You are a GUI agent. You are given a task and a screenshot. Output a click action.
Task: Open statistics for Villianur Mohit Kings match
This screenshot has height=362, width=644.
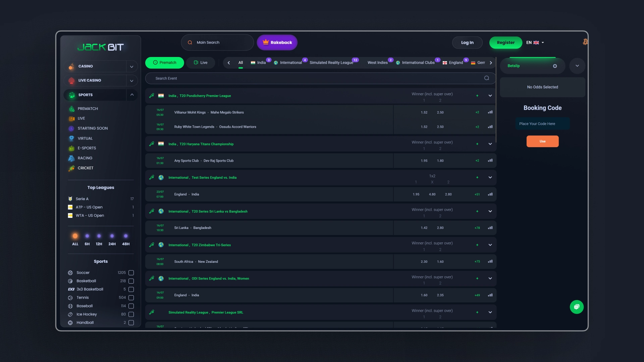tap(490, 112)
